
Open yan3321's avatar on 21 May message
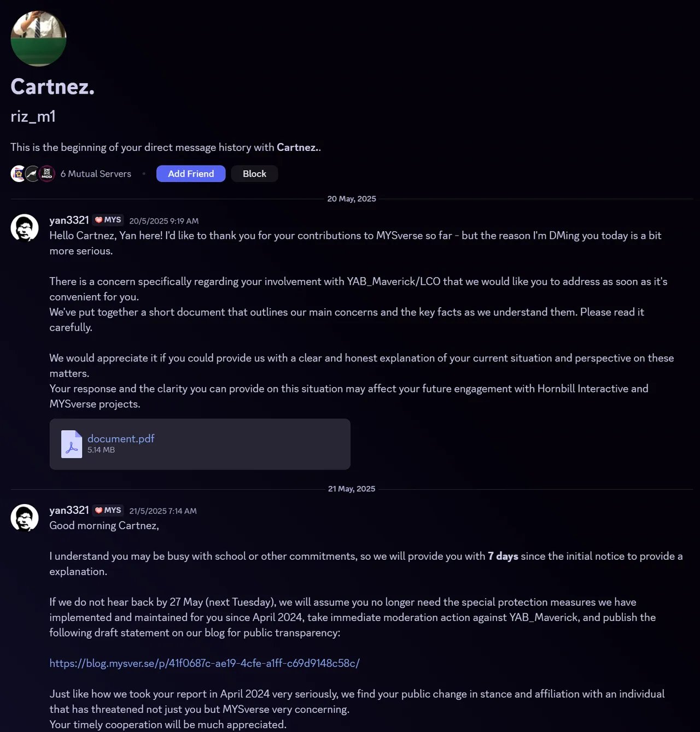tap(25, 518)
